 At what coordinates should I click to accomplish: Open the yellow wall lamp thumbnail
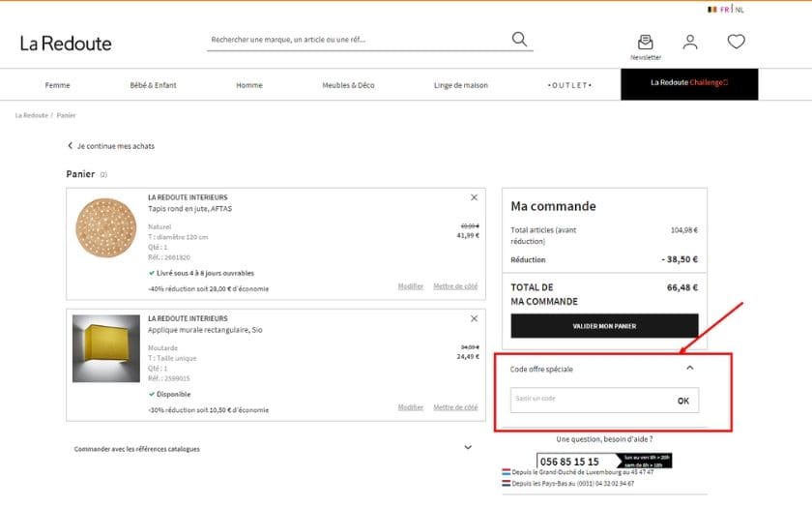click(106, 348)
